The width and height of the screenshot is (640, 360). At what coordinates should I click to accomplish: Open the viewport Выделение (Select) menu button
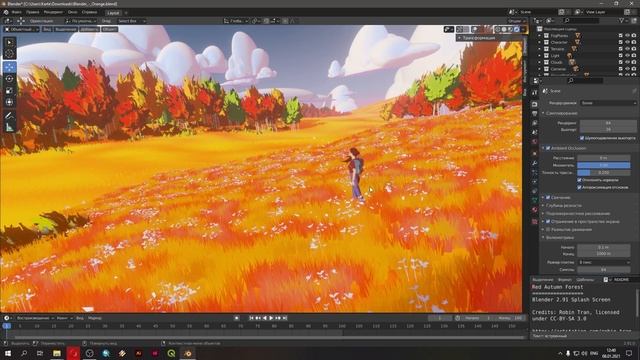pos(66,29)
